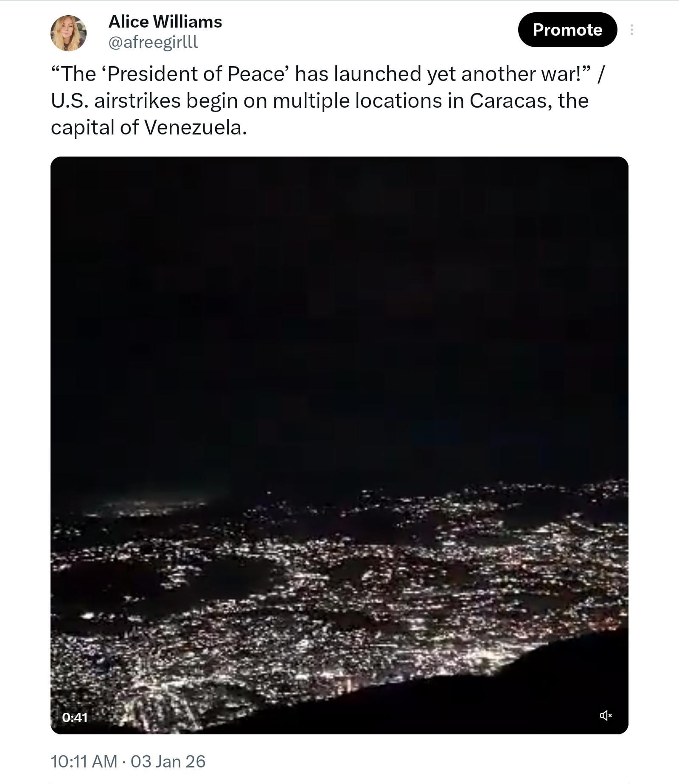Click the Promote button
The image size is (679, 784).
point(567,30)
